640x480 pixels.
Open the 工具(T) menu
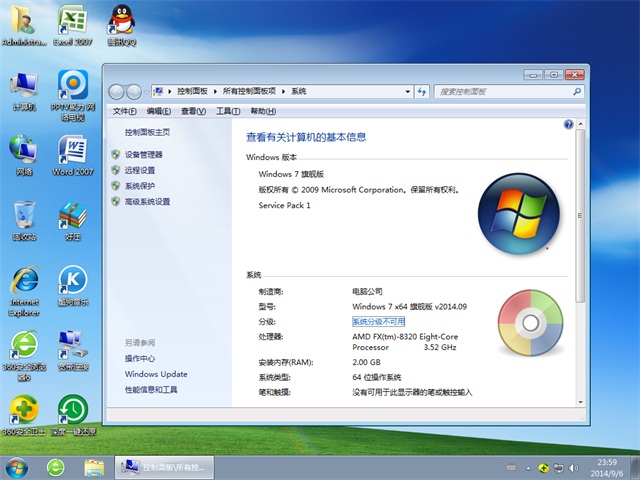pos(228,111)
